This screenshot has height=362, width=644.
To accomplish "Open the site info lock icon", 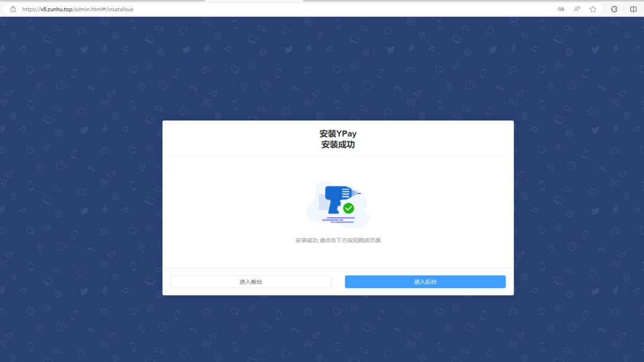I will pos(13,9).
